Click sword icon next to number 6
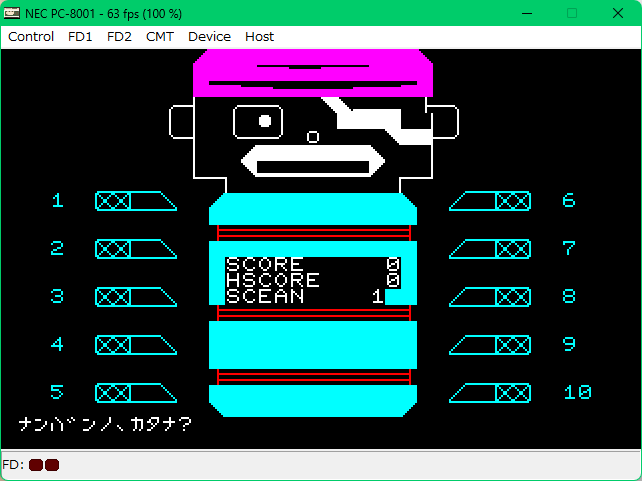Screen dimensions: 642x481 point(490,201)
